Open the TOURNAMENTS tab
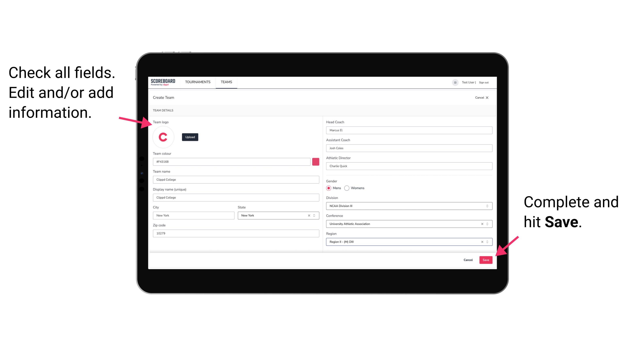This screenshot has width=644, height=346. pyautogui.click(x=198, y=82)
